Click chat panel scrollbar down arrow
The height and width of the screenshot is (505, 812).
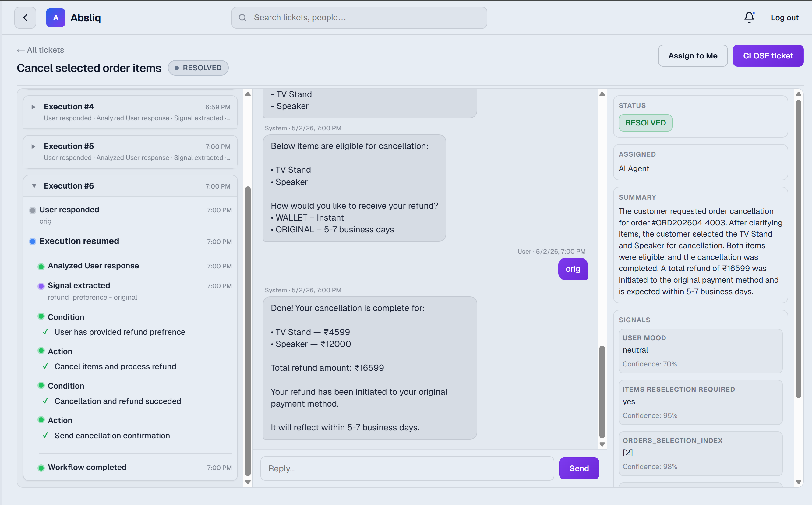[602, 445]
